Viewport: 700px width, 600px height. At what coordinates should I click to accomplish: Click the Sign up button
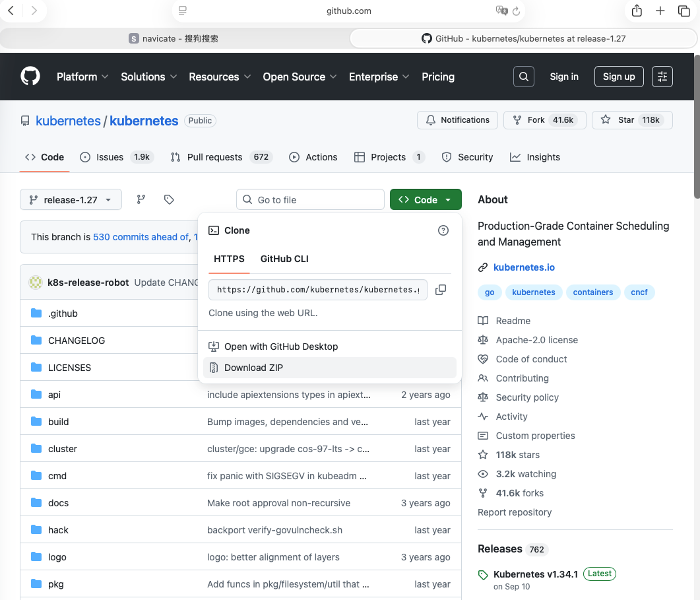[619, 77]
